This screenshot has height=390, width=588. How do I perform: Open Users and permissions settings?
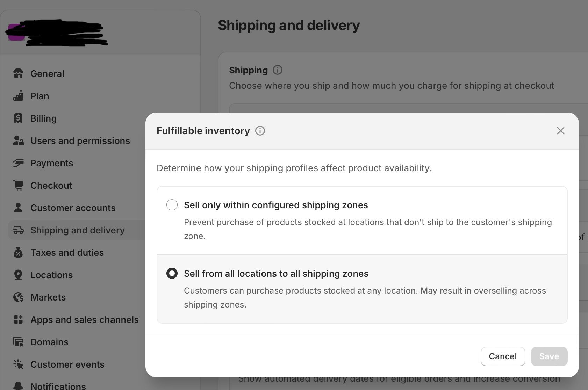tap(80, 141)
